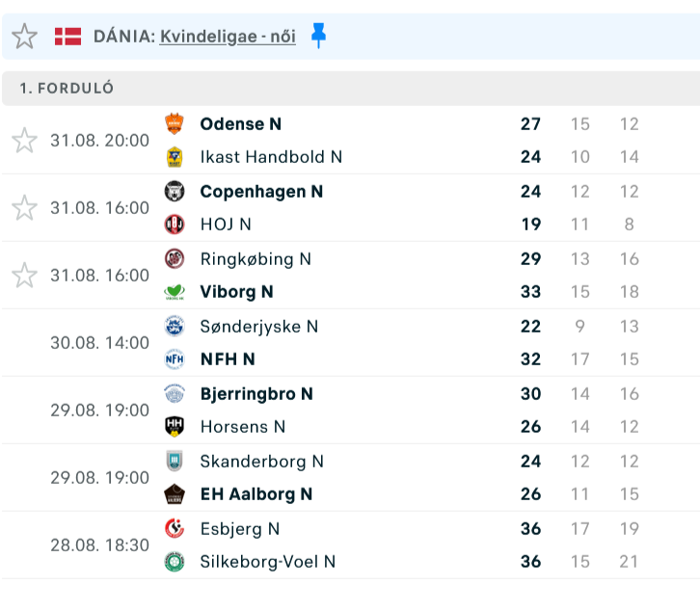Open the Sønderjyske vs NFH match row
This screenshot has height=610, width=700.
[386, 343]
